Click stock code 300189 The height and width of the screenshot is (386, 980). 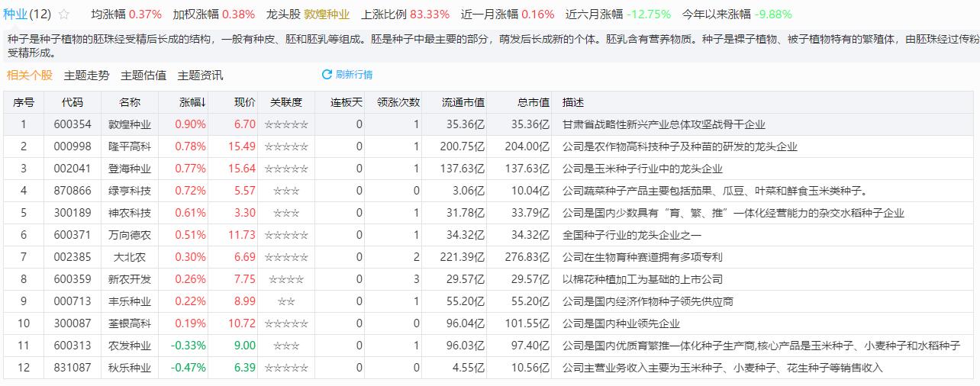(73, 213)
